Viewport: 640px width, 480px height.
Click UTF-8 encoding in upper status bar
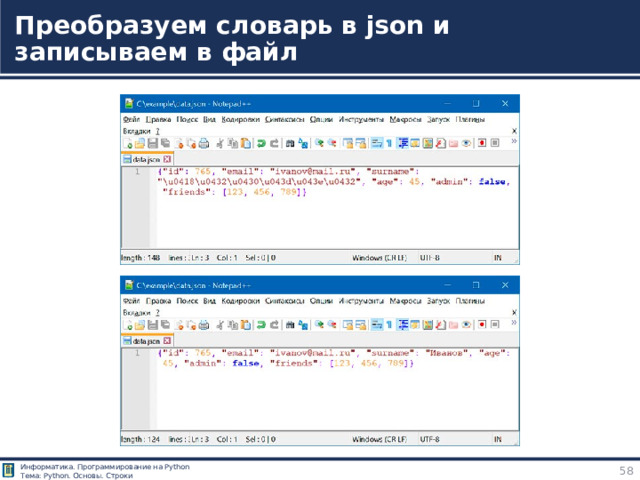pyautogui.click(x=430, y=258)
